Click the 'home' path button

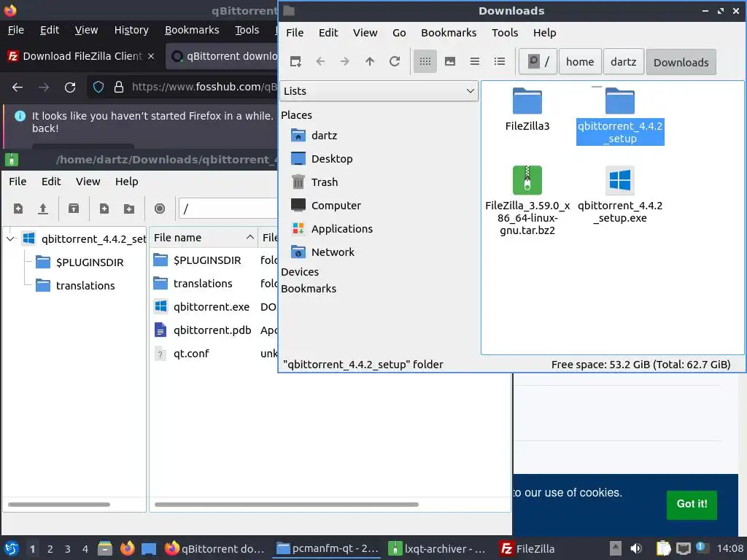[x=580, y=62]
